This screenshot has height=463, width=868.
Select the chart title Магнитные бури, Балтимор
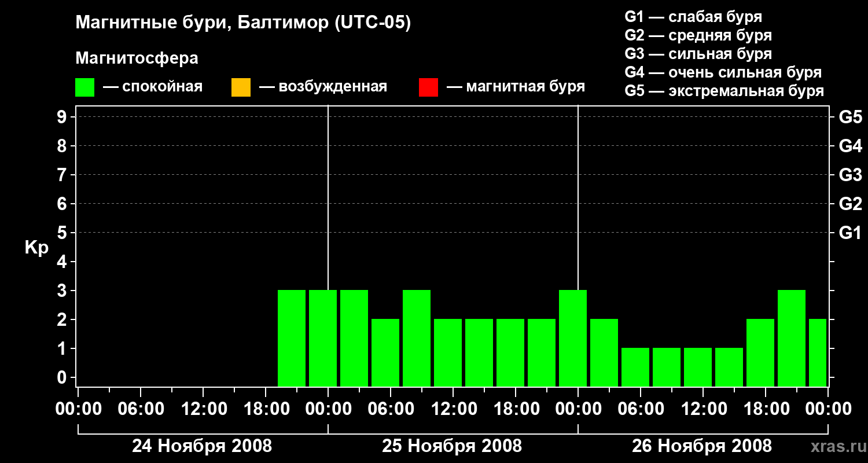243,23
